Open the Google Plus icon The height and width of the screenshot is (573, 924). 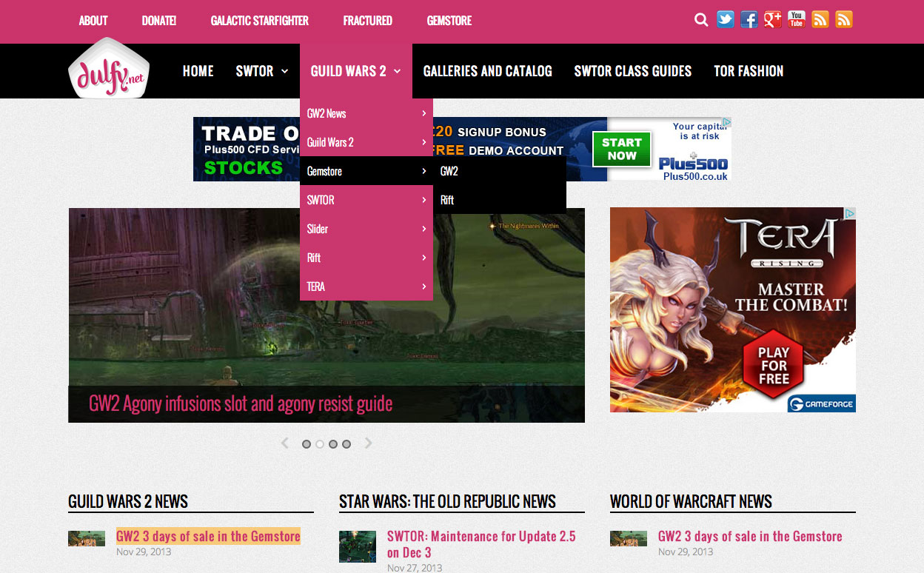[773, 20]
